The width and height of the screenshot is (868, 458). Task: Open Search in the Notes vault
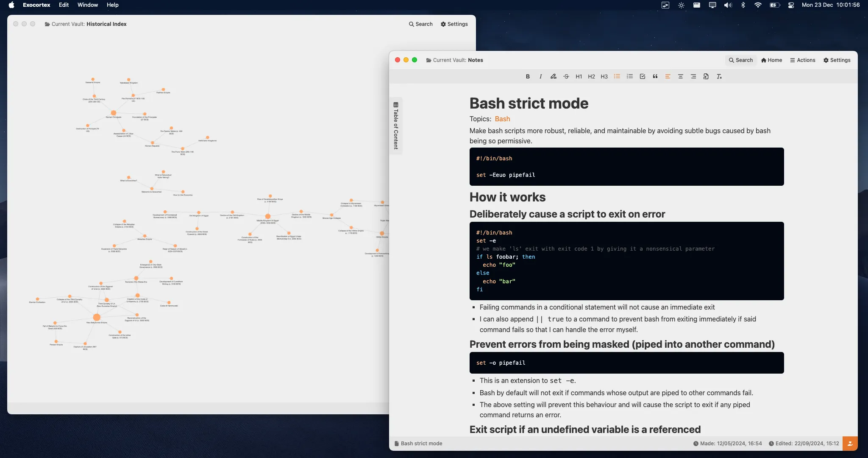[740, 60]
